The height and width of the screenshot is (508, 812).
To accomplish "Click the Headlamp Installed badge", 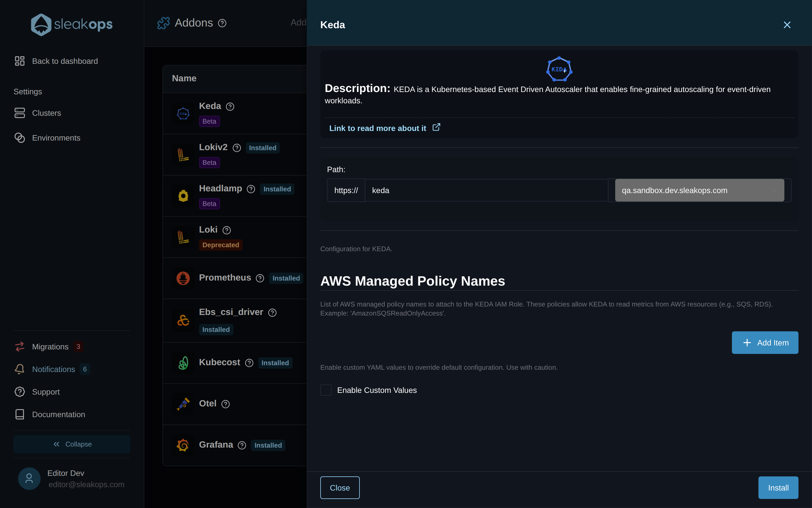I will (x=277, y=189).
